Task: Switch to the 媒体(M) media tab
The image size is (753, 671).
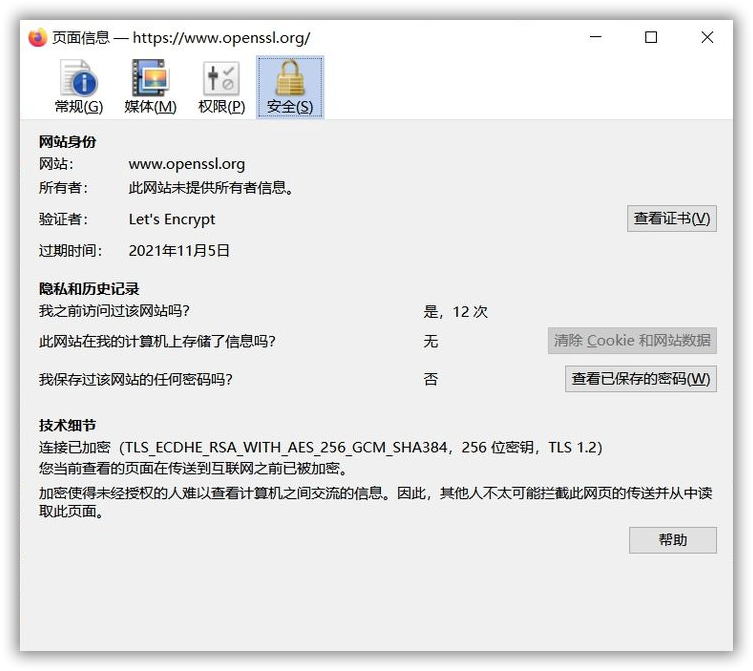Action: 150,87
